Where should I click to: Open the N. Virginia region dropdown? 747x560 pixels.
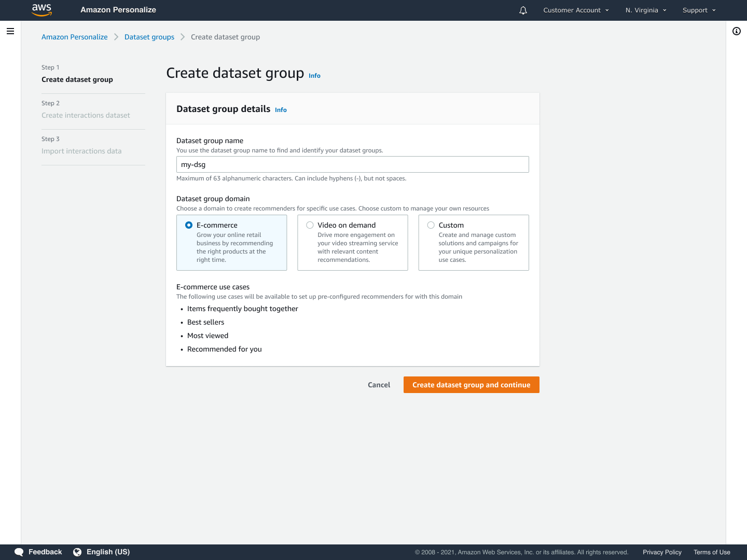(646, 10)
